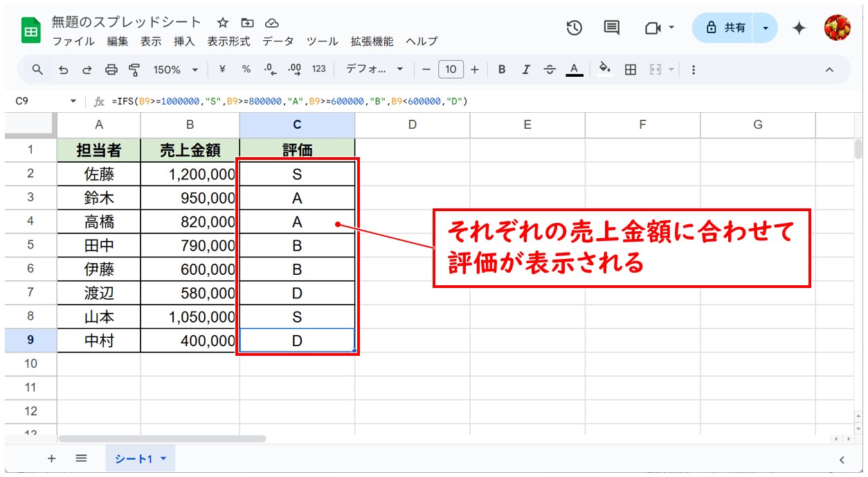The height and width of the screenshot is (477, 868).
Task: Open the fill color picker
Action: coord(605,69)
